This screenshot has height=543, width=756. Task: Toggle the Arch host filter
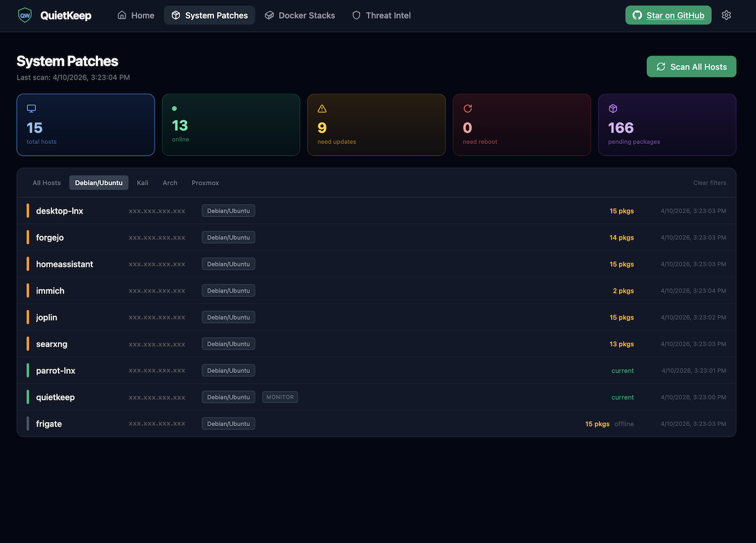coord(170,183)
